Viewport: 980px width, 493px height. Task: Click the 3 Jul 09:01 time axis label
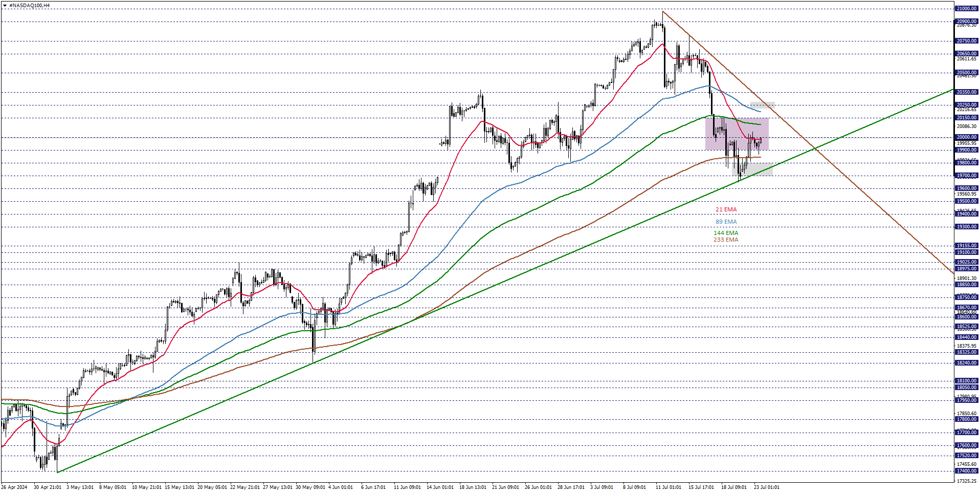(x=602, y=487)
